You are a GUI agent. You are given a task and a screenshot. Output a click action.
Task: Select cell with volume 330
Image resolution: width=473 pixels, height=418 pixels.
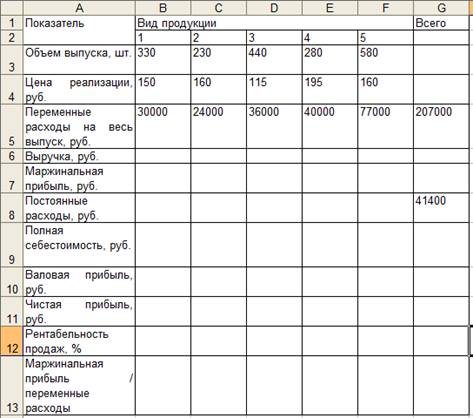tap(163, 60)
